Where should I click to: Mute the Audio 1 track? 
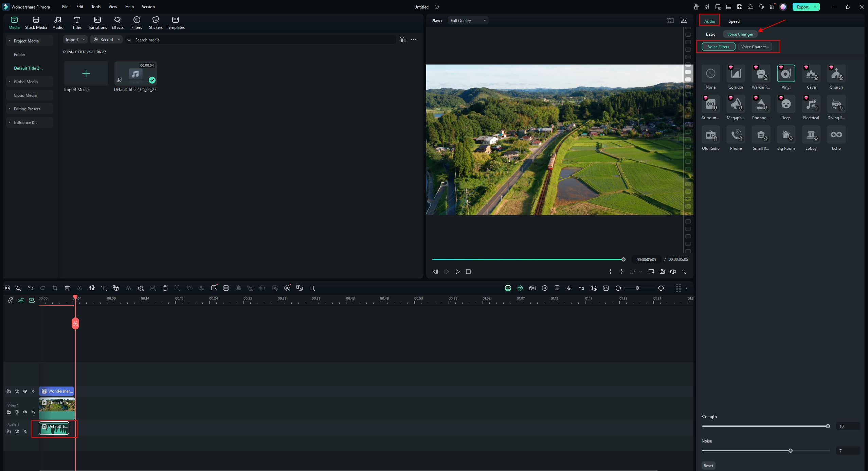coord(17,431)
